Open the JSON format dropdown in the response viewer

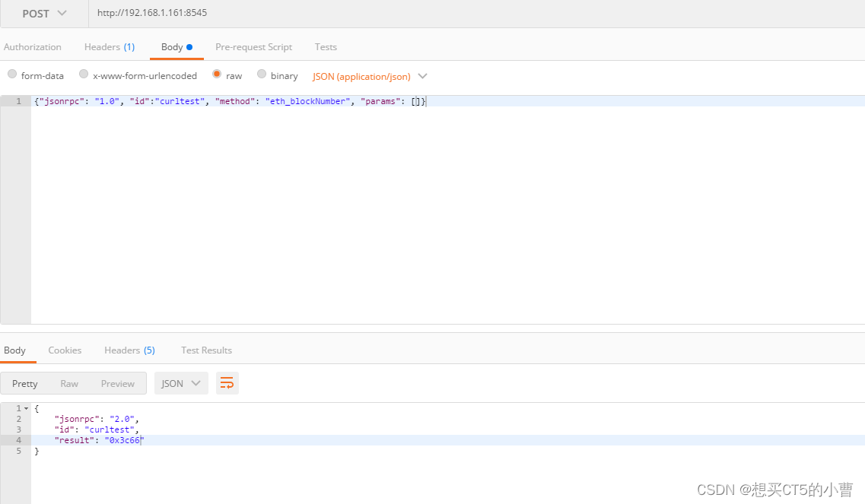click(180, 383)
